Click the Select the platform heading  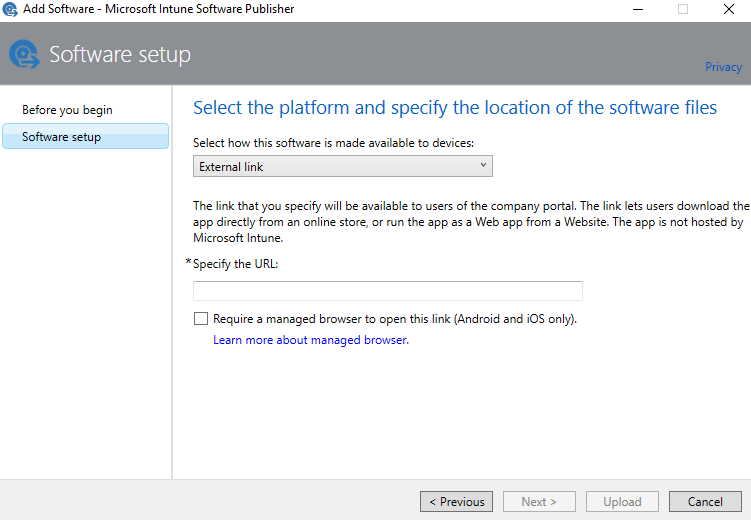click(455, 108)
